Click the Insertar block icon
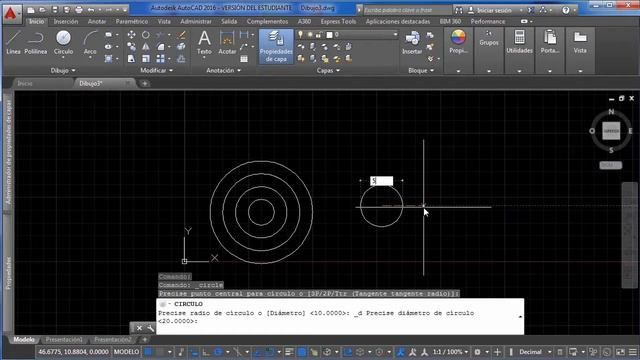This screenshot has height=360, width=640. 412,43
